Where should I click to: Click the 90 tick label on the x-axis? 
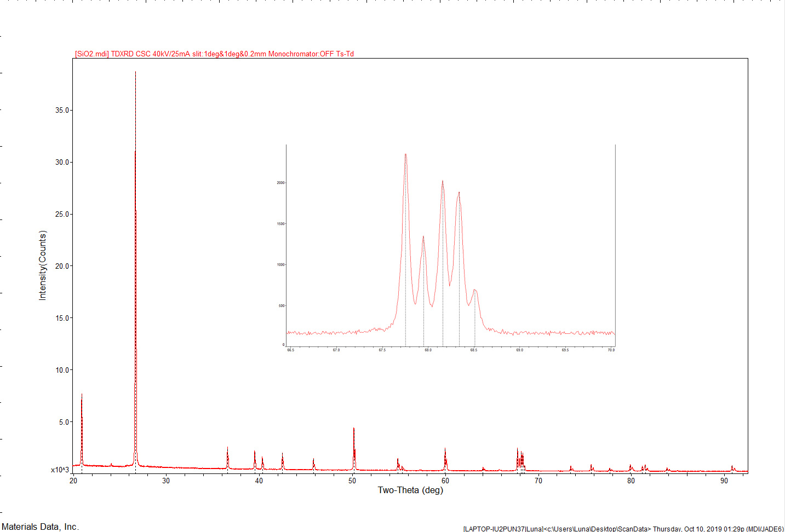724,481
